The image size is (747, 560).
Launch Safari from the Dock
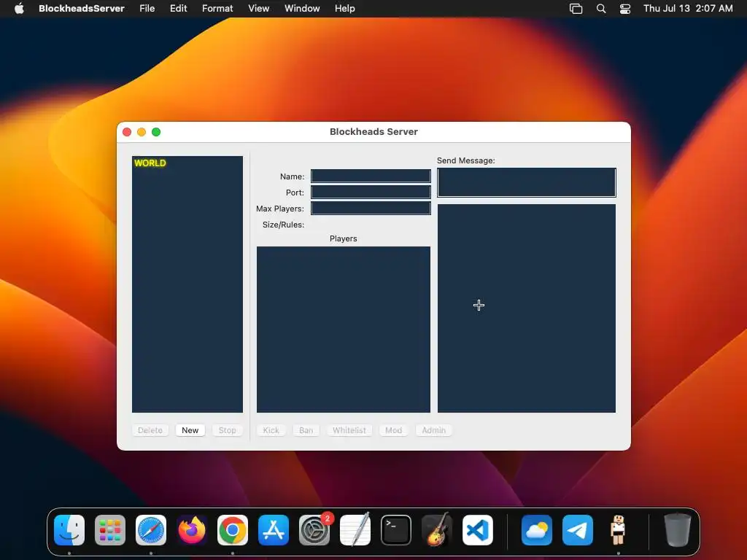[151, 529]
